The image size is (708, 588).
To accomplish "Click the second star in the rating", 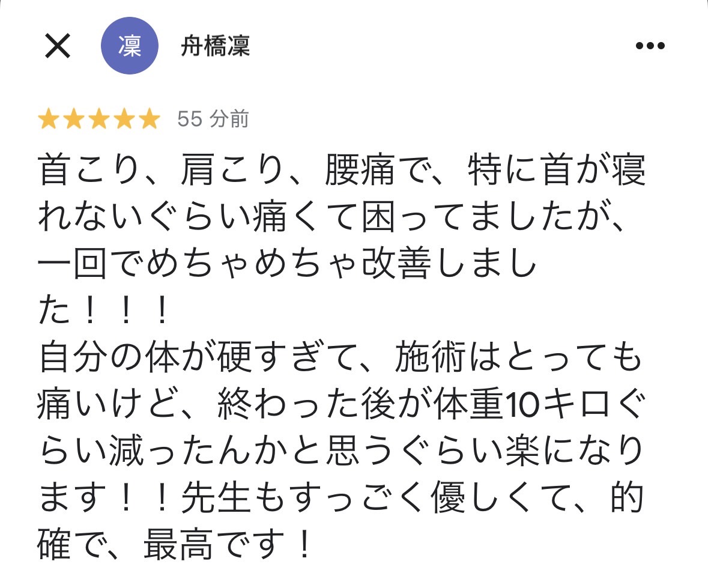I will tap(73, 120).
